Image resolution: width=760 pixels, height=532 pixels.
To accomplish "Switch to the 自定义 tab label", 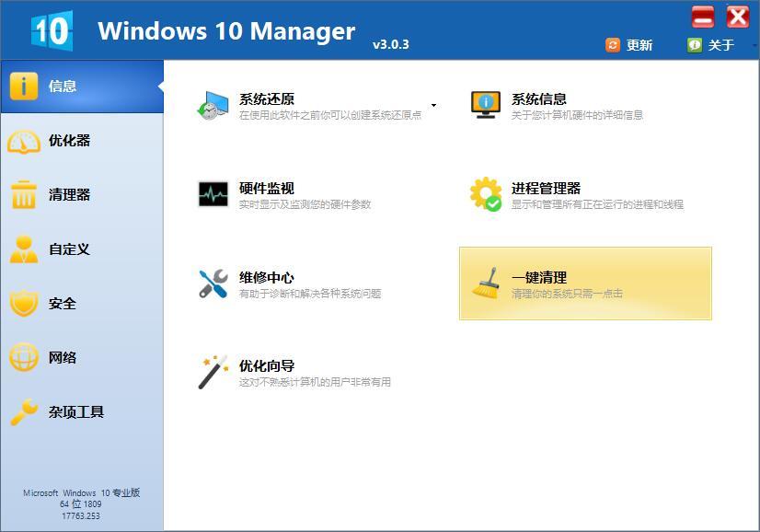I will point(69,249).
